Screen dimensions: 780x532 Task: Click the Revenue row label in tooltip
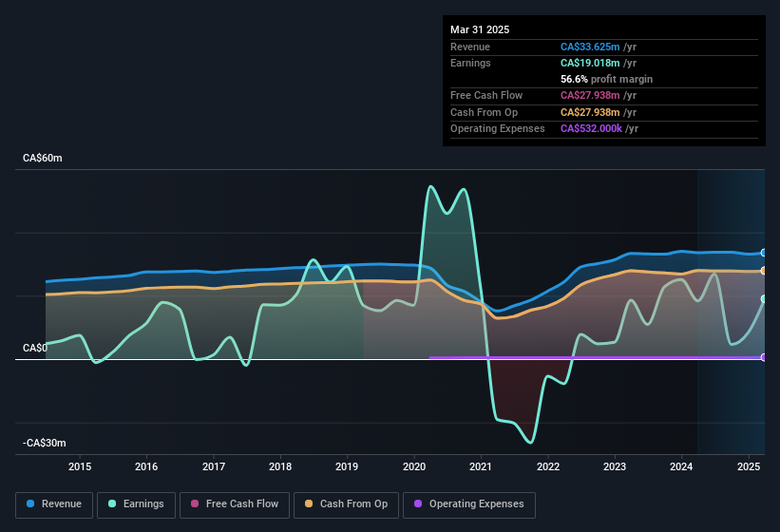(x=470, y=47)
